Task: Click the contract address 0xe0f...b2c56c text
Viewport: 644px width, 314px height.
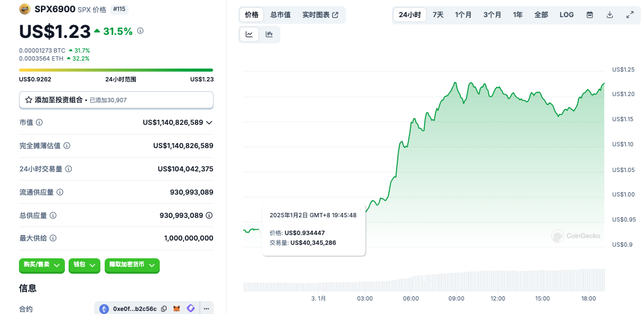Action: tap(135, 308)
